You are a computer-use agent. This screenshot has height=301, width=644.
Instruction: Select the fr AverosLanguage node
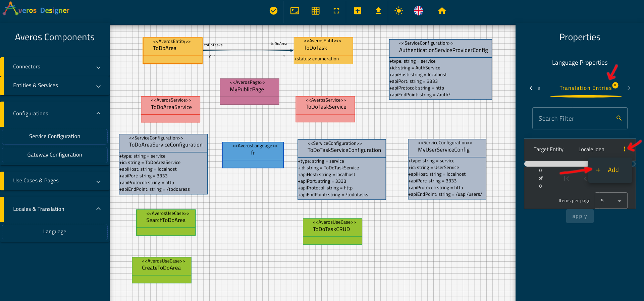pyautogui.click(x=253, y=155)
